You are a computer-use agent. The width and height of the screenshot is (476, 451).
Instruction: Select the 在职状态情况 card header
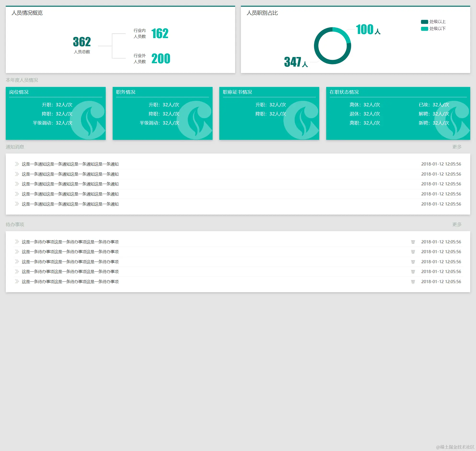click(344, 92)
